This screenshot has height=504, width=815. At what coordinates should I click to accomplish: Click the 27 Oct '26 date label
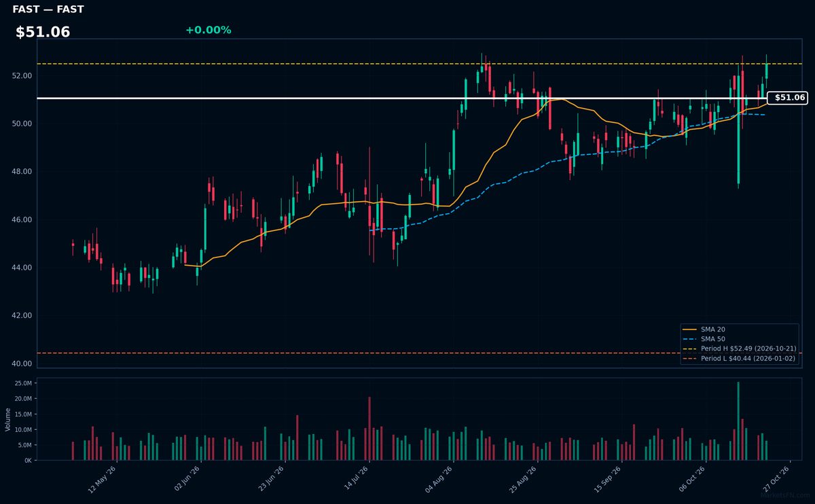(x=776, y=480)
